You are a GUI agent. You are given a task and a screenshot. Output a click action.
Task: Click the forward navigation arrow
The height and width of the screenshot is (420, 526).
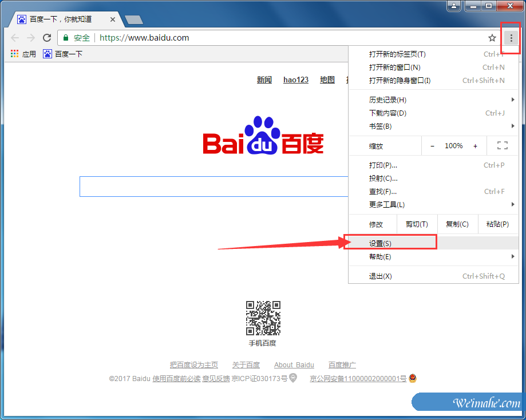pos(30,38)
